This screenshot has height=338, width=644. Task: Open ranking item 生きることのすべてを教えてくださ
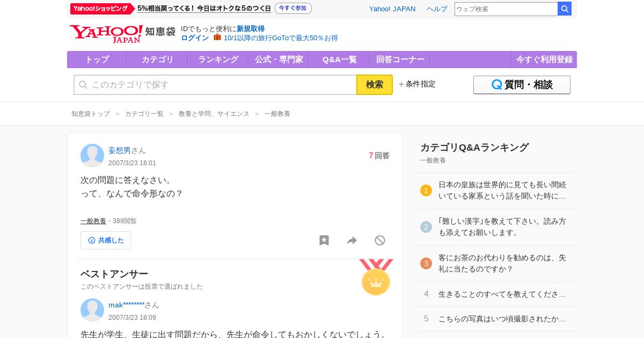coord(502,294)
